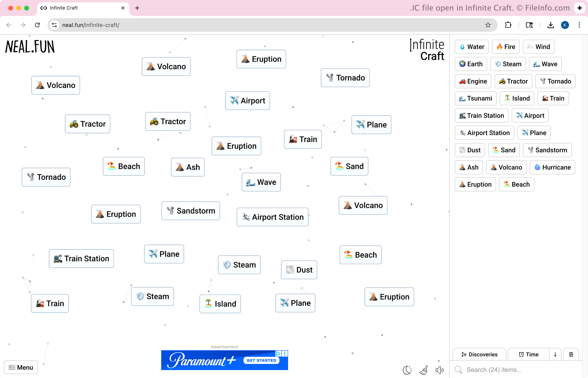Open a new browser tab

tap(137, 8)
